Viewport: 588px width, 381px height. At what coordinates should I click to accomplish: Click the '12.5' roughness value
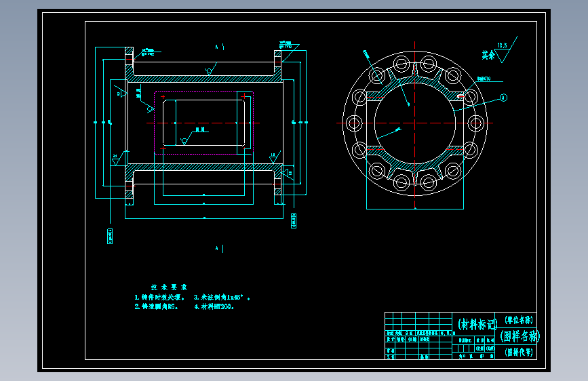click(x=502, y=45)
